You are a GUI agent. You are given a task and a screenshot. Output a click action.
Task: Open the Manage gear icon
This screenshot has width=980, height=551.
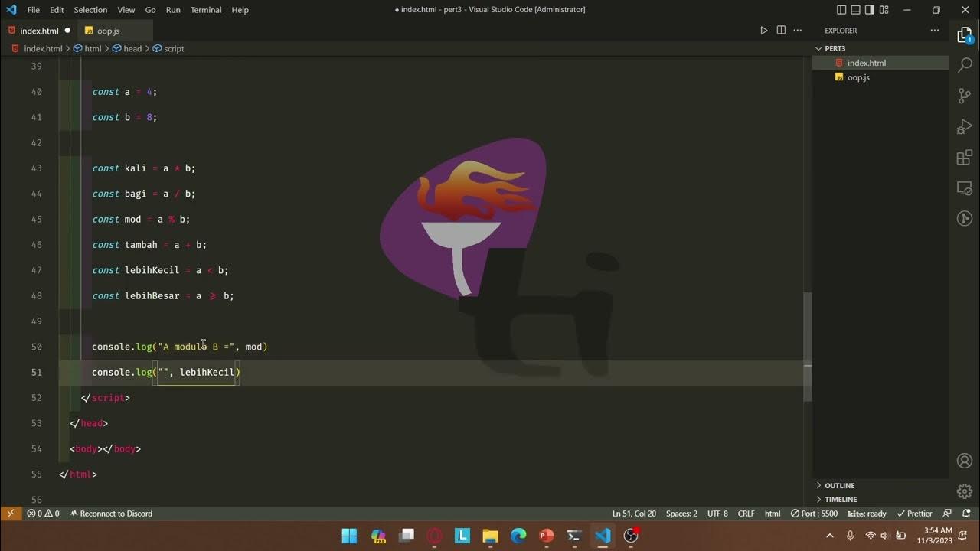[965, 491]
